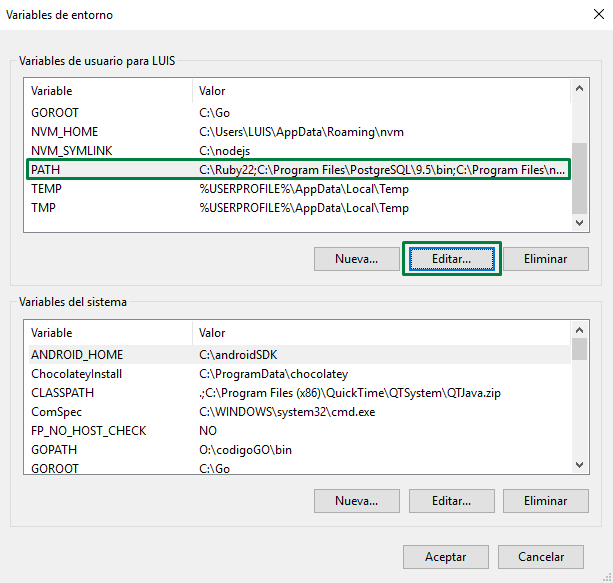
Task: Select the ANDROID_HOME system variable
Action: point(299,355)
